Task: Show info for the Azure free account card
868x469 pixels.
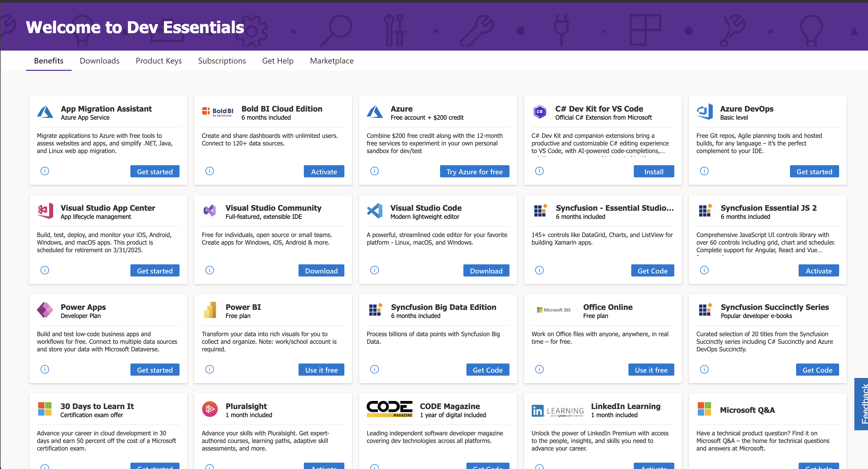Action: (375, 171)
